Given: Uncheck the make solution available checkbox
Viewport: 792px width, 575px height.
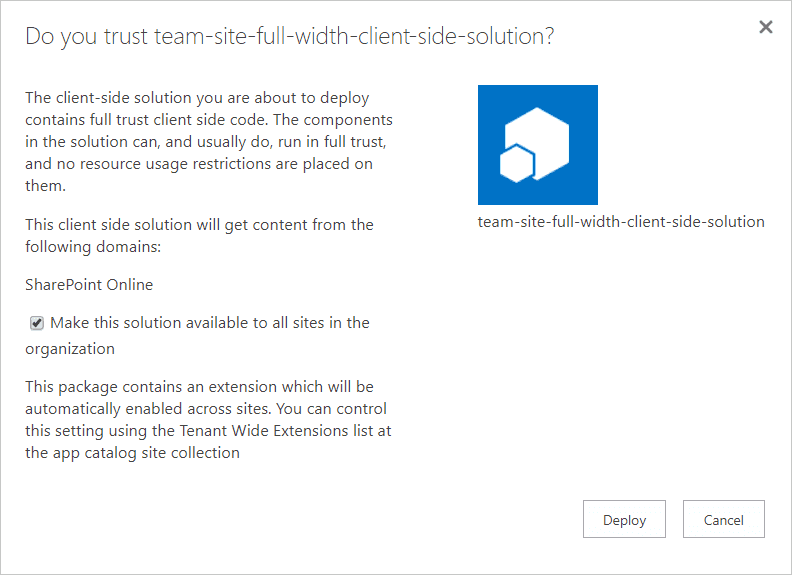Looking at the screenshot, I should pyautogui.click(x=36, y=323).
